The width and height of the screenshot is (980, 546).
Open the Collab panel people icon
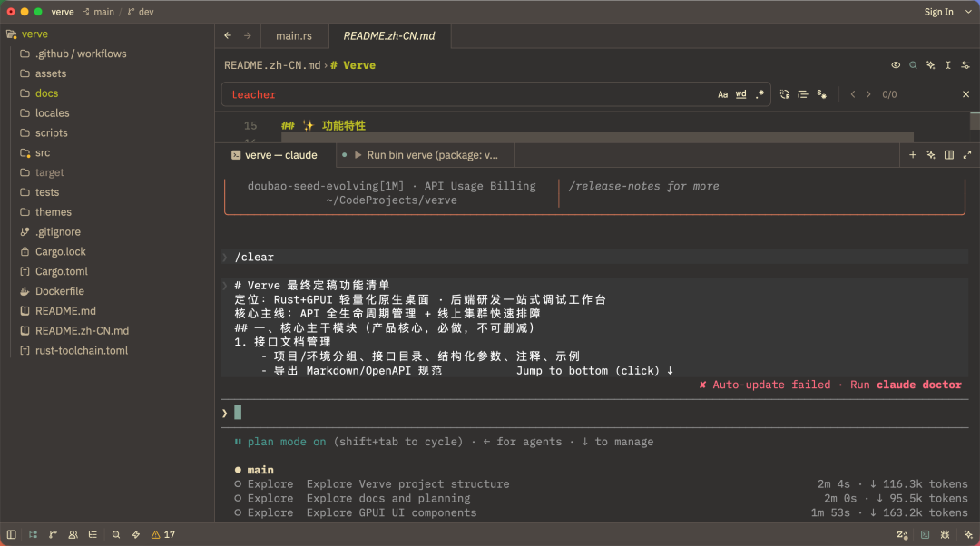73,535
